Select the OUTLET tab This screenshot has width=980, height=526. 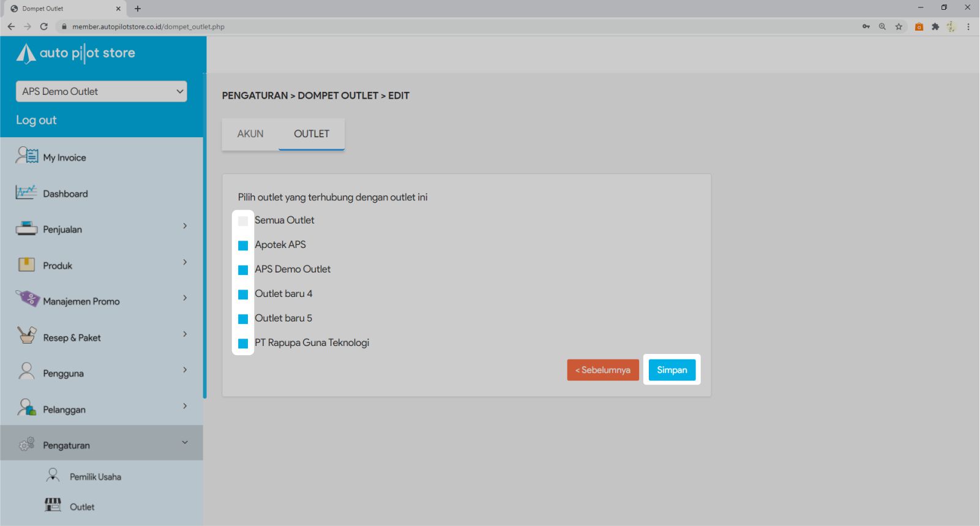pyautogui.click(x=312, y=133)
